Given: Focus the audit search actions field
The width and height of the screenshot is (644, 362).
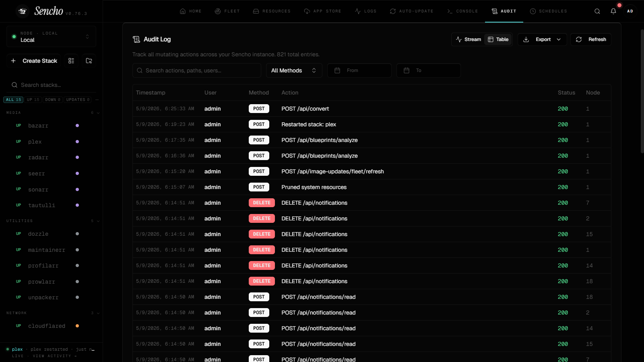Looking at the screenshot, I should [197, 70].
